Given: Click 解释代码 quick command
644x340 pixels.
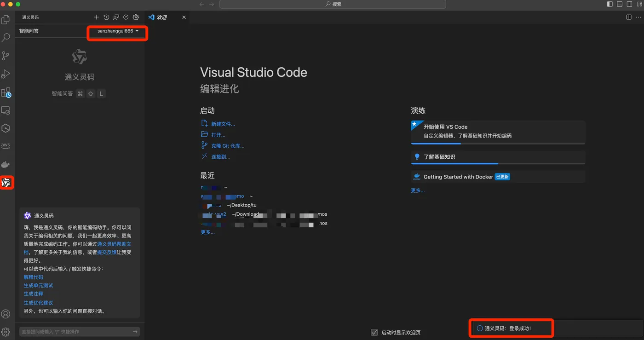Looking at the screenshot, I should [34, 277].
